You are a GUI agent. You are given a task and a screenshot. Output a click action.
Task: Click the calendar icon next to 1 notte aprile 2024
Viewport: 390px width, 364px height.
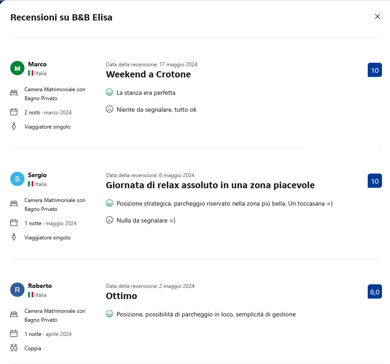14,334
